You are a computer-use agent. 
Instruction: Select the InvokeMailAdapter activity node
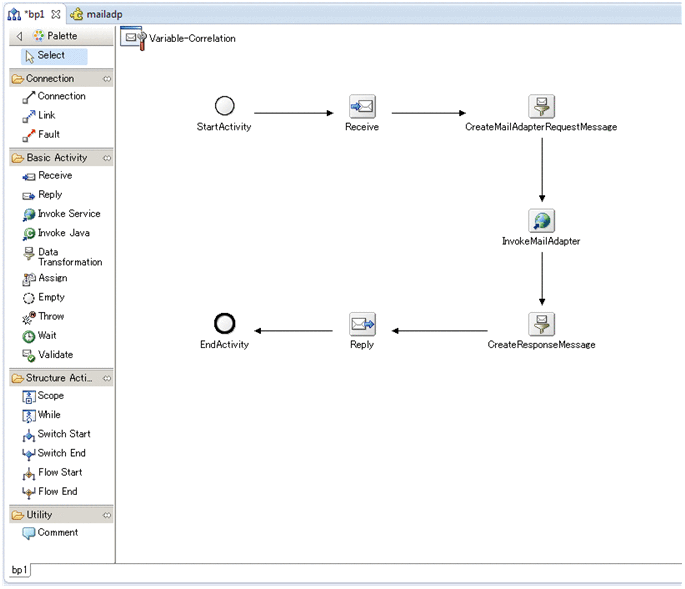541,221
